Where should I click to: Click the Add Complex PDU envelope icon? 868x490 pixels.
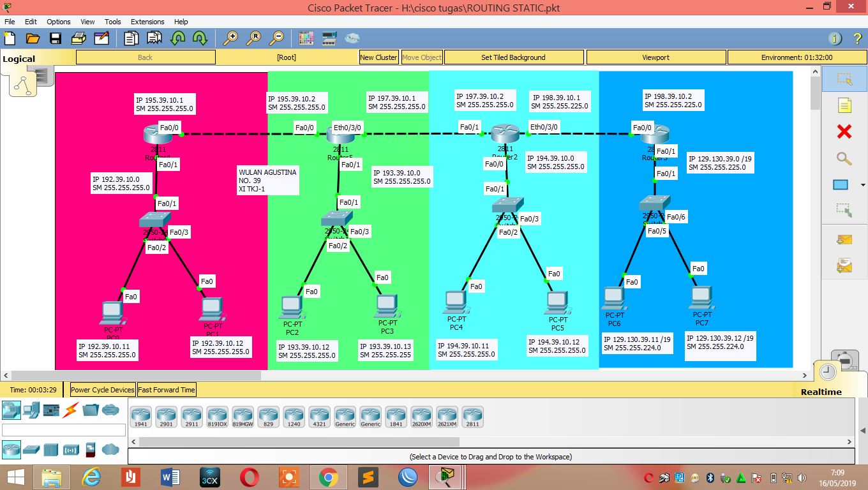(x=844, y=264)
